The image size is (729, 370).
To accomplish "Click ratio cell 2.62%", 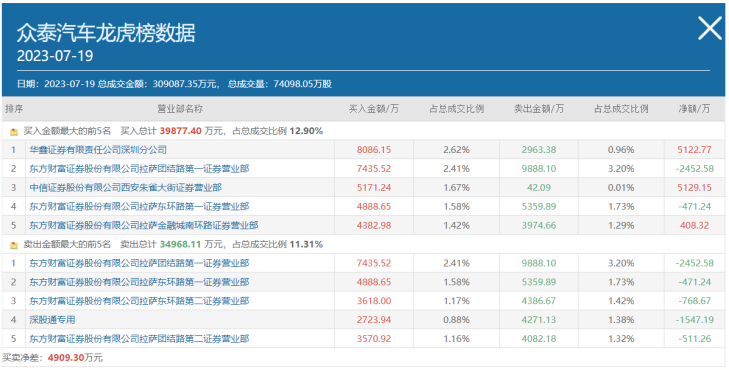I will coord(456,150).
